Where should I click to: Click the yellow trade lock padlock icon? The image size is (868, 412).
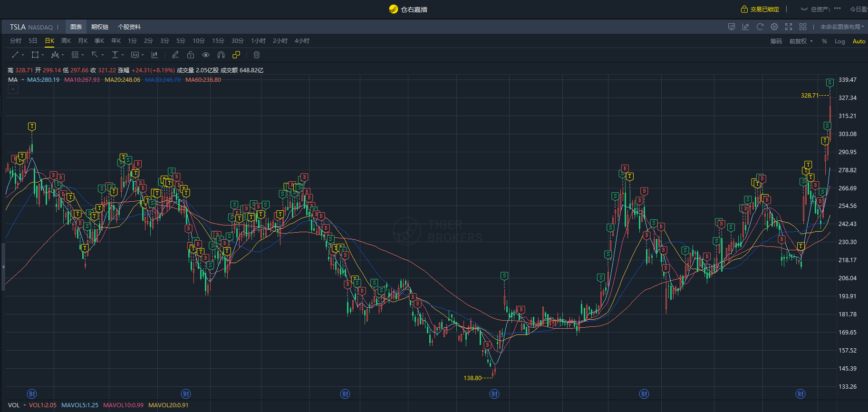tap(744, 9)
